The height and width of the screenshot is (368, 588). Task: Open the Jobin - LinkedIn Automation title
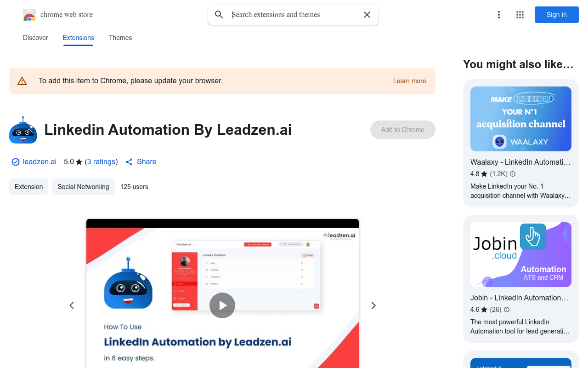[520, 298]
